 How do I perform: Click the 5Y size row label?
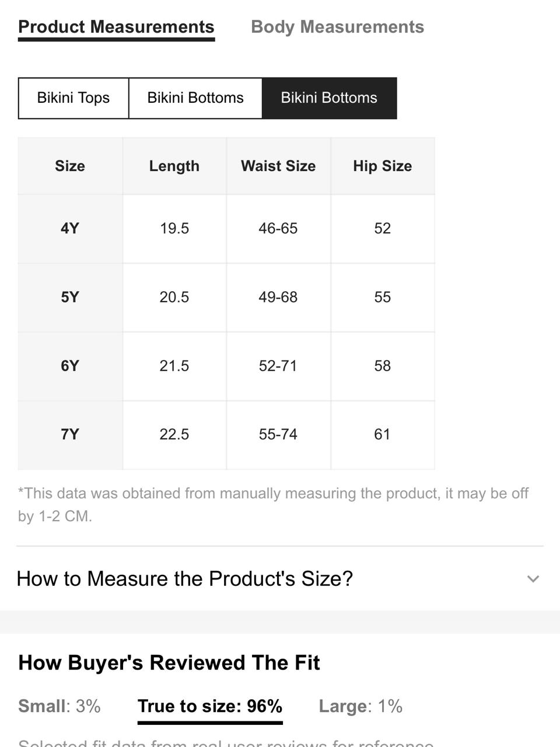pyautogui.click(x=70, y=297)
